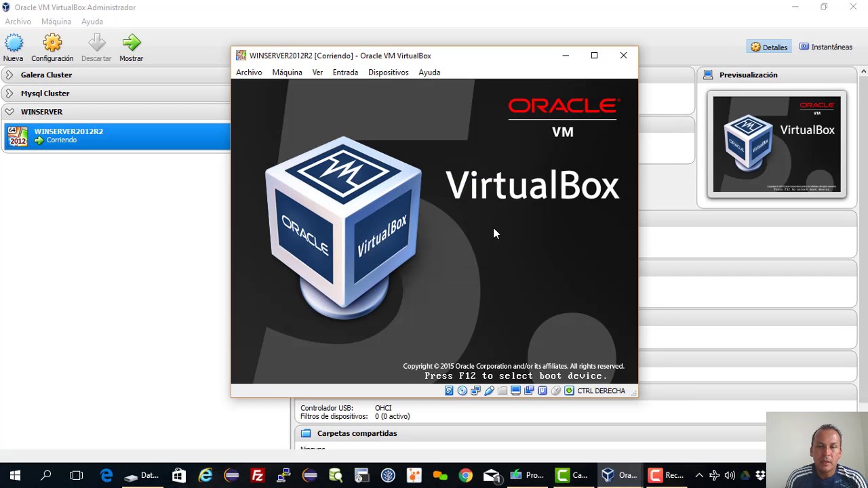Click the network adapters icon in VM status bar

pyautogui.click(x=475, y=390)
